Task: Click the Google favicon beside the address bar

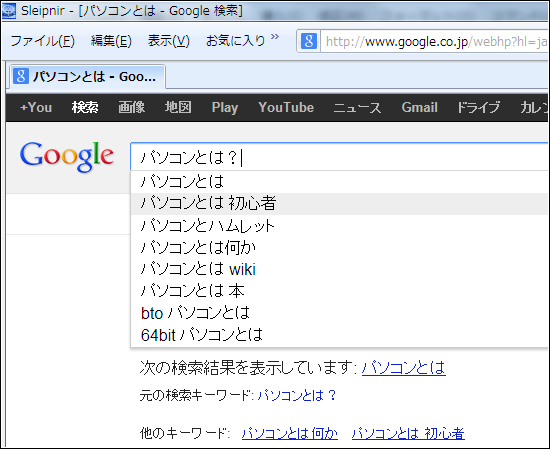Action: [x=309, y=41]
